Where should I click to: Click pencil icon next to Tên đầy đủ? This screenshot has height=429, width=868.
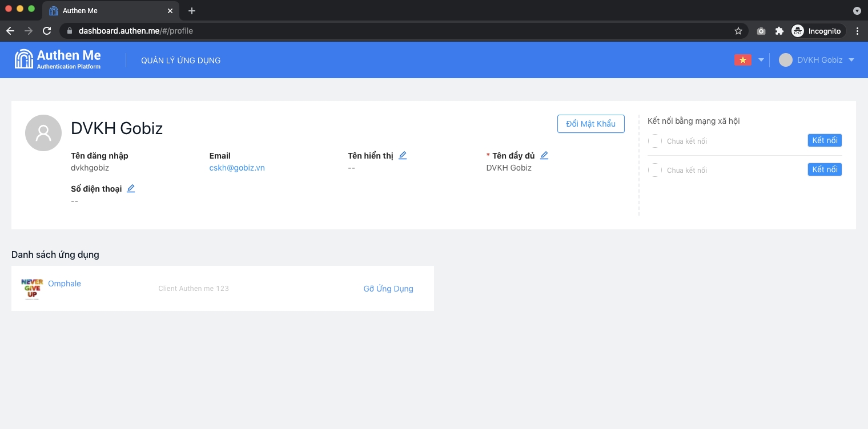[x=544, y=156]
